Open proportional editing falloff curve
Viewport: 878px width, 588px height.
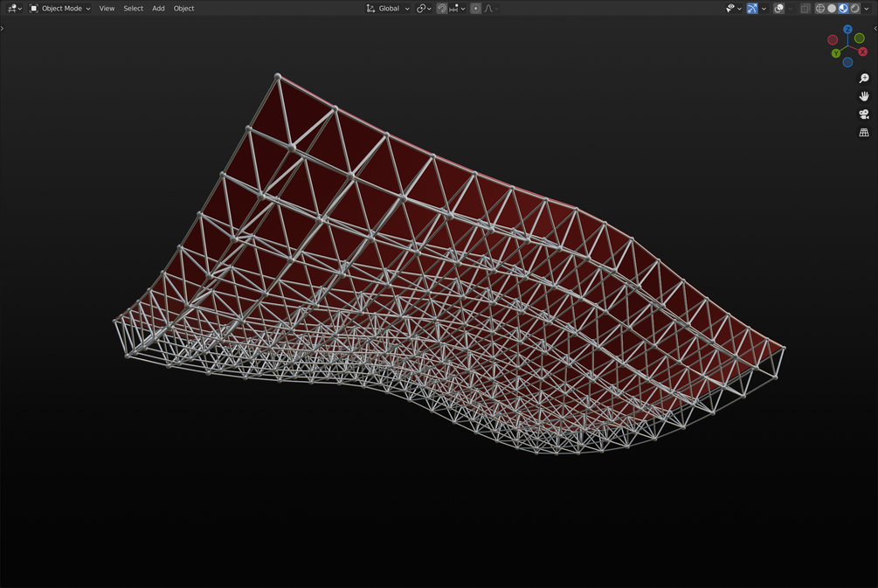coord(491,9)
